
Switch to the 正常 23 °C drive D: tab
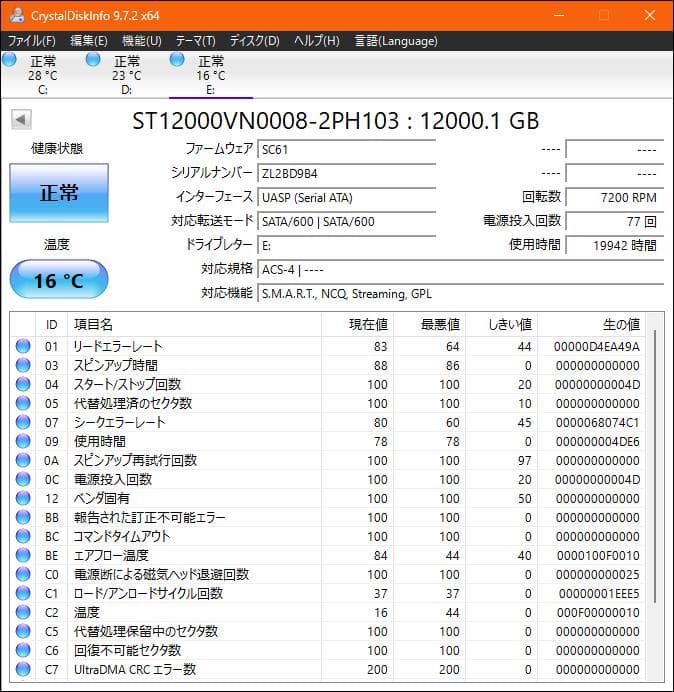pos(127,74)
